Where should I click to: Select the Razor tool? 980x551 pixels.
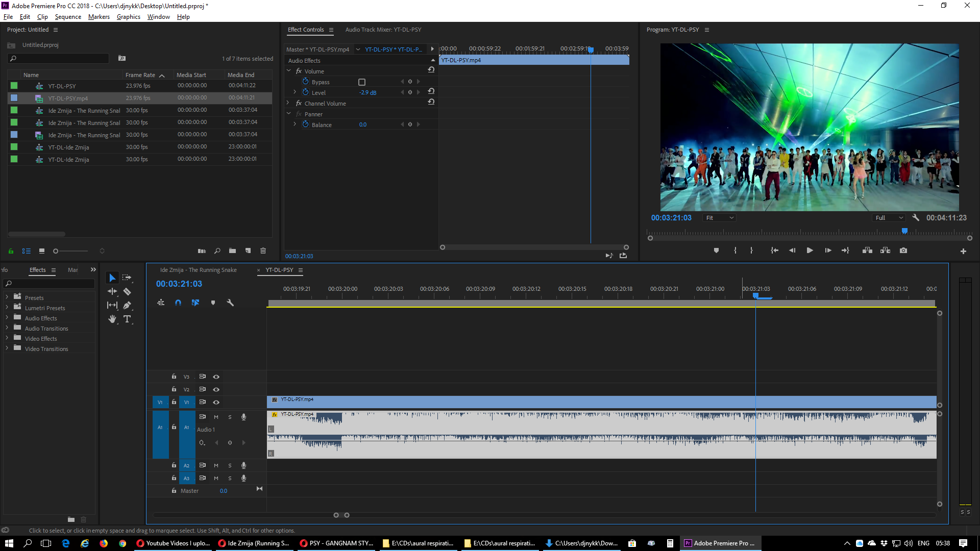coord(127,291)
